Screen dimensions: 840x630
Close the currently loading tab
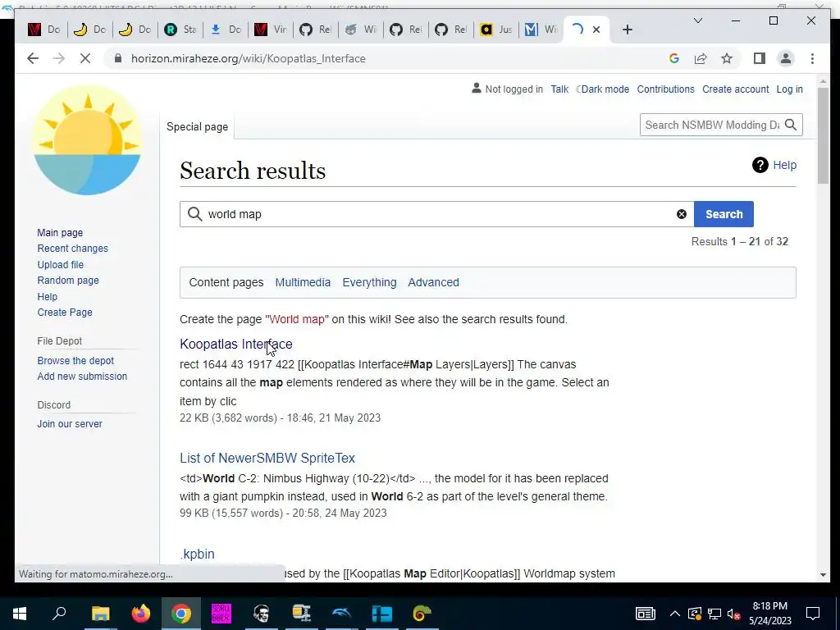pyautogui.click(x=596, y=30)
